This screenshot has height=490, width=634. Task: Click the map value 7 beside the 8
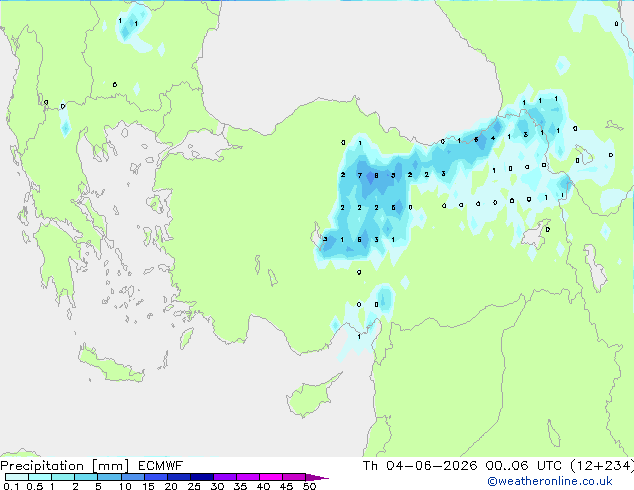(x=359, y=175)
